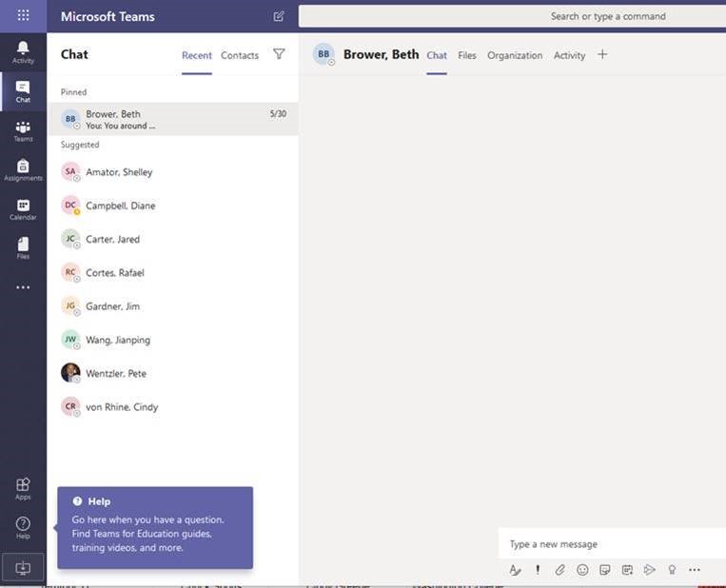Click the Pinned section label

coord(73,91)
